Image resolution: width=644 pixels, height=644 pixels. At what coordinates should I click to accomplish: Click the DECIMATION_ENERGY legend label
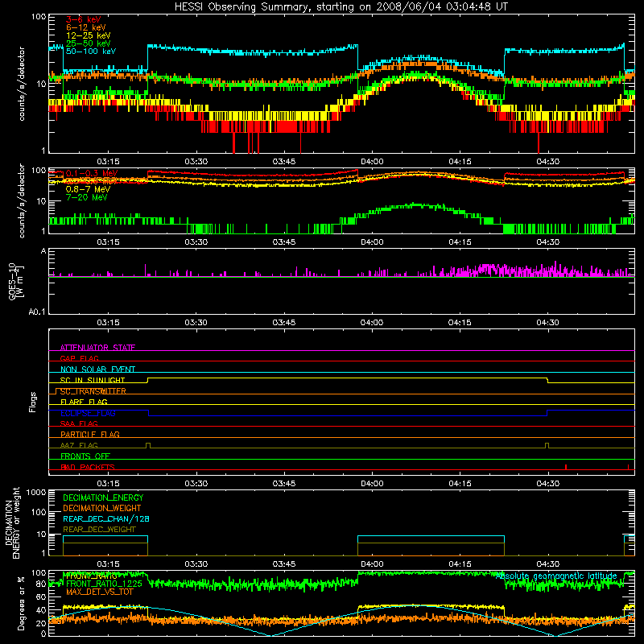tap(103, 497)
